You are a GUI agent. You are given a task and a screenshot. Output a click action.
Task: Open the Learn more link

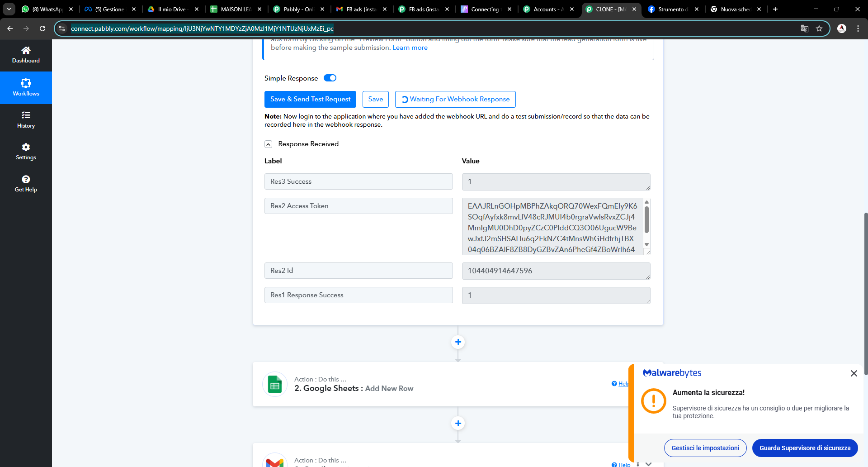[410, 48]
